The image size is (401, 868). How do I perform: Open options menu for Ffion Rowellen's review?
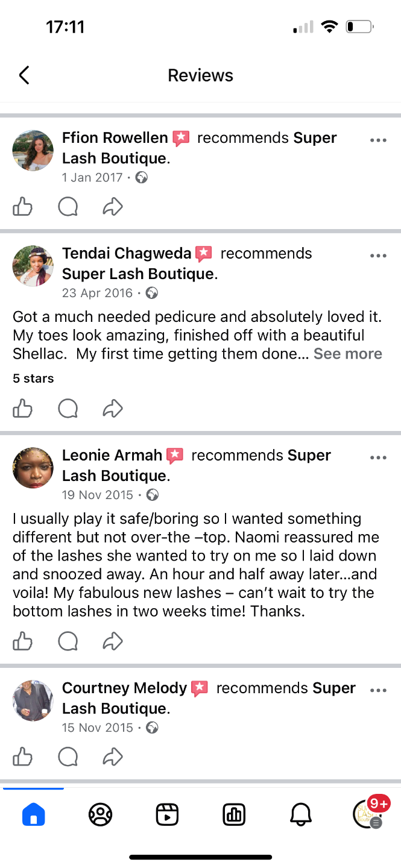click(x=378, y=140)
